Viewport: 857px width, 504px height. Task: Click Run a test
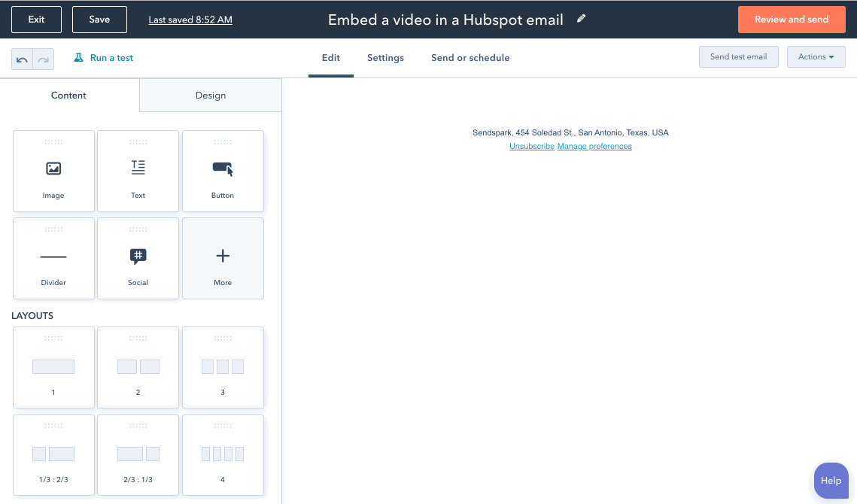pos(104,58)
